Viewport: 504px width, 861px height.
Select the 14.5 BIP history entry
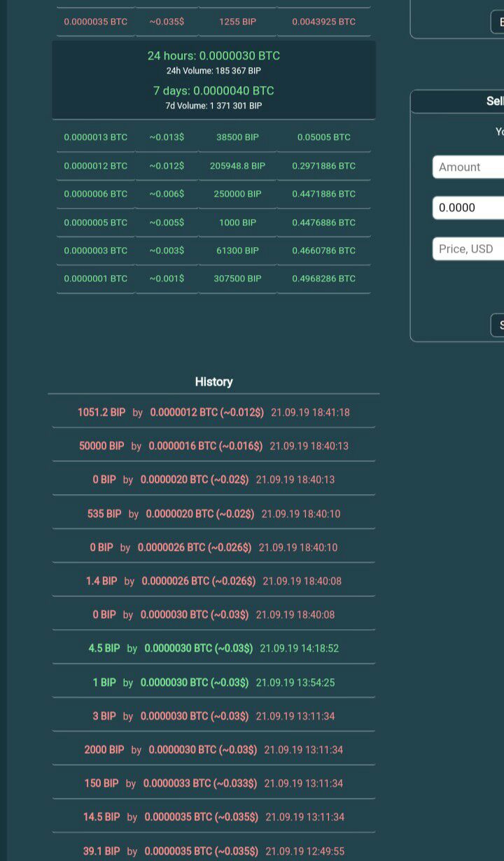click(x=213, y=817)
